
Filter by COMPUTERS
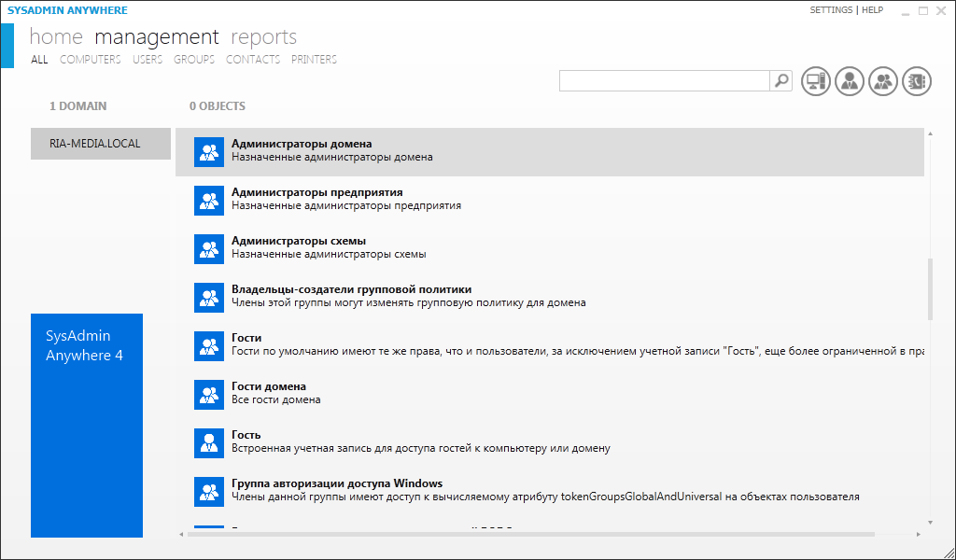[91, 59]
